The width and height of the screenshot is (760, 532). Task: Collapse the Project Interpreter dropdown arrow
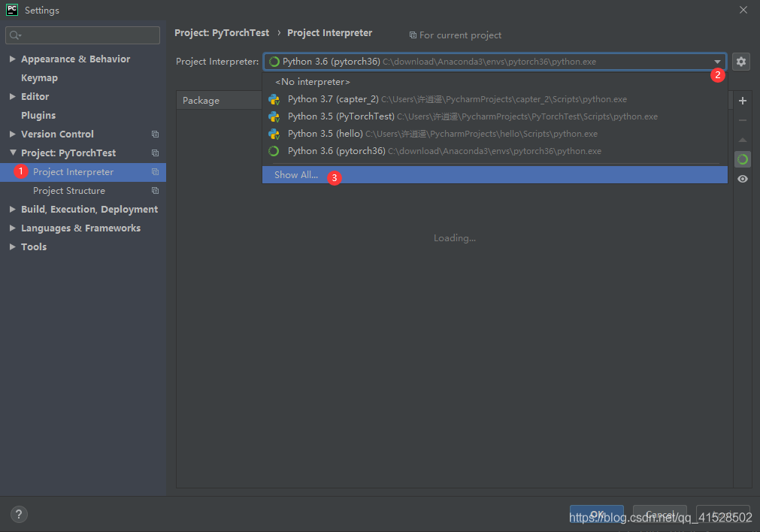[717, 62]
